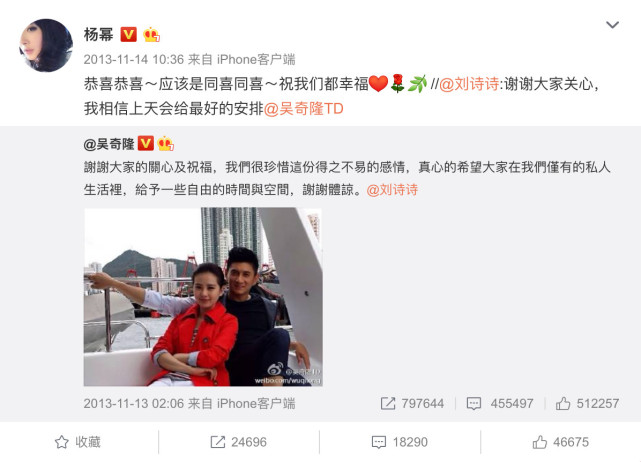Screen dimensions: 641x462
Task: Repost this post with 24696 reposts
Action: click(238, 442)
